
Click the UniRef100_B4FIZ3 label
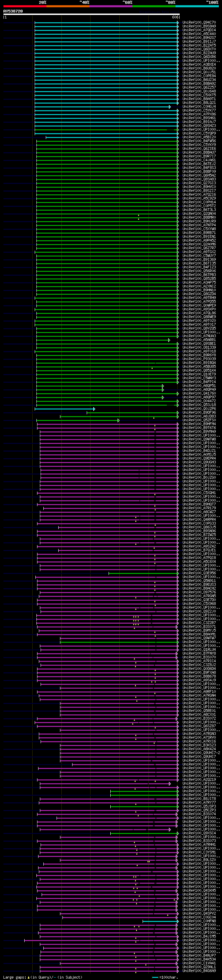[x=199, y=267]
